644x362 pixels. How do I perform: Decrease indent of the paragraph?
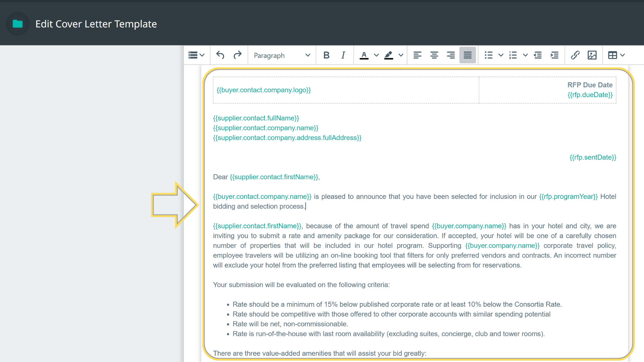tap(538, 55)
